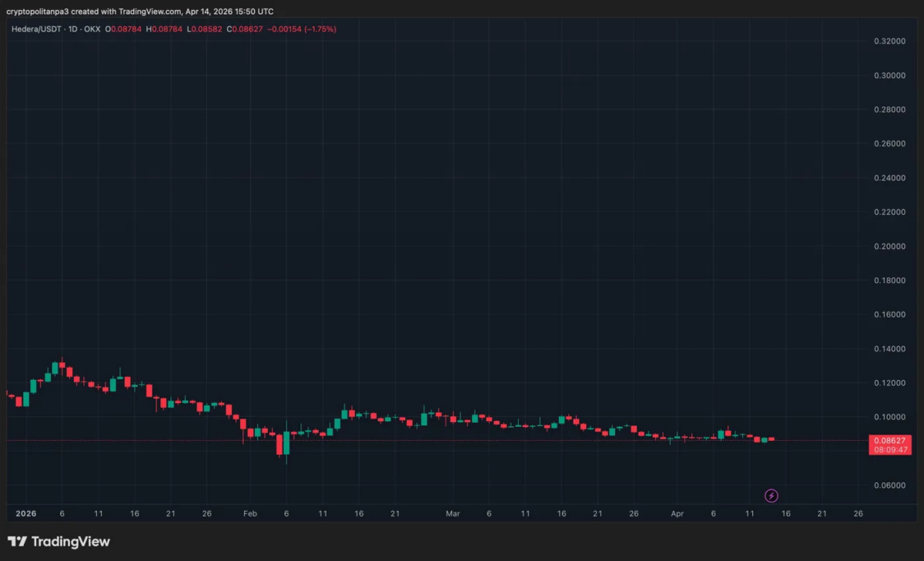Viewport: 924px width, 561px height.
Task: Select the 2026 label on time axis
Action: click(x=27, y=512)
